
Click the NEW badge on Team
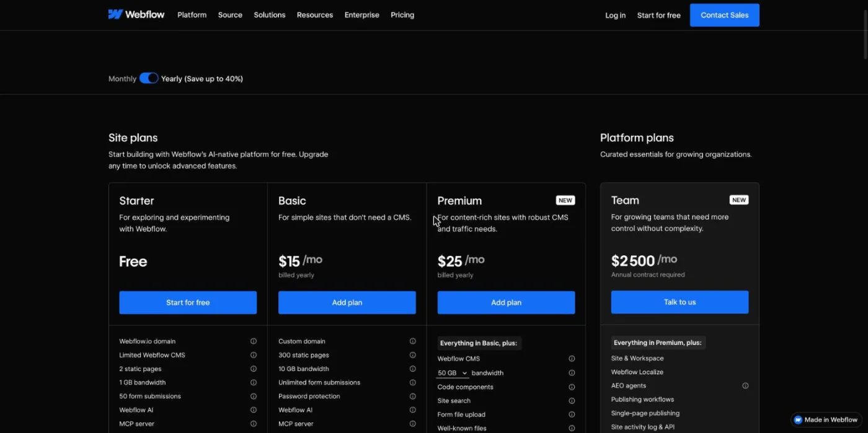click(x=739, y=199)
